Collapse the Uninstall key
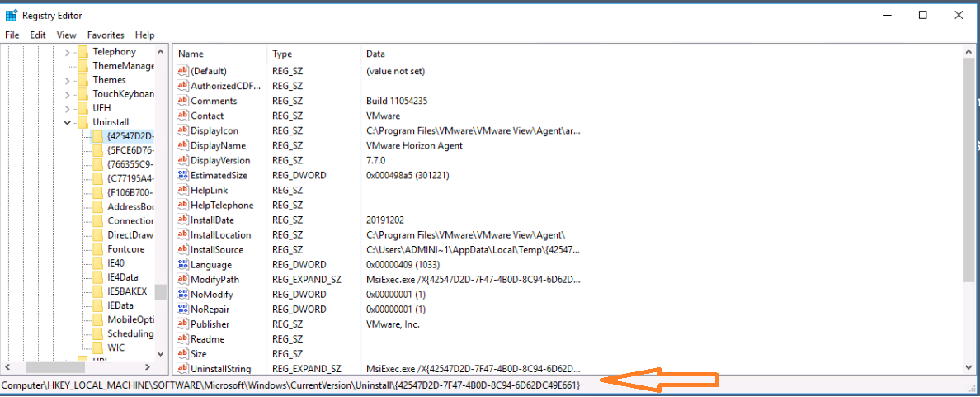 click(x=68, y=122)
